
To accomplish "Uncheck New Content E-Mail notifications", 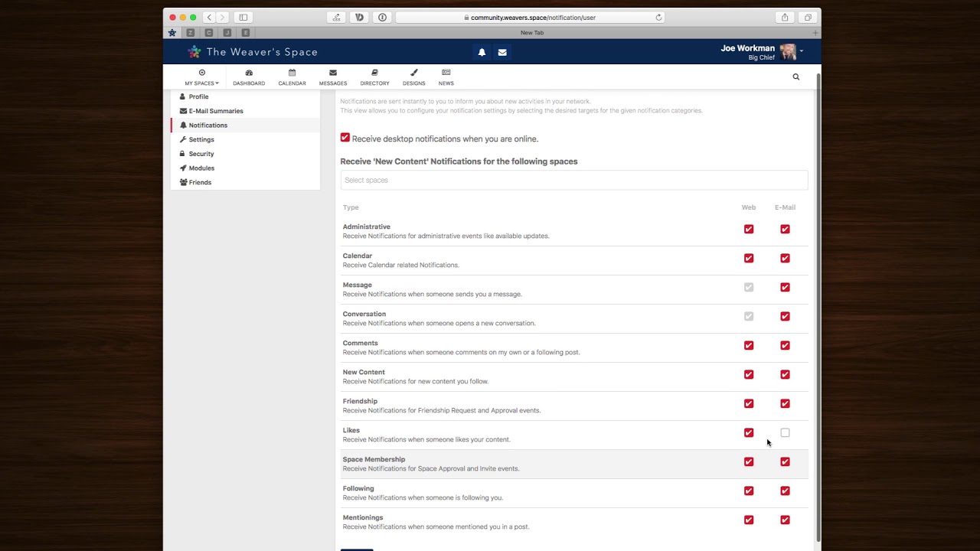I will [785, 374].
